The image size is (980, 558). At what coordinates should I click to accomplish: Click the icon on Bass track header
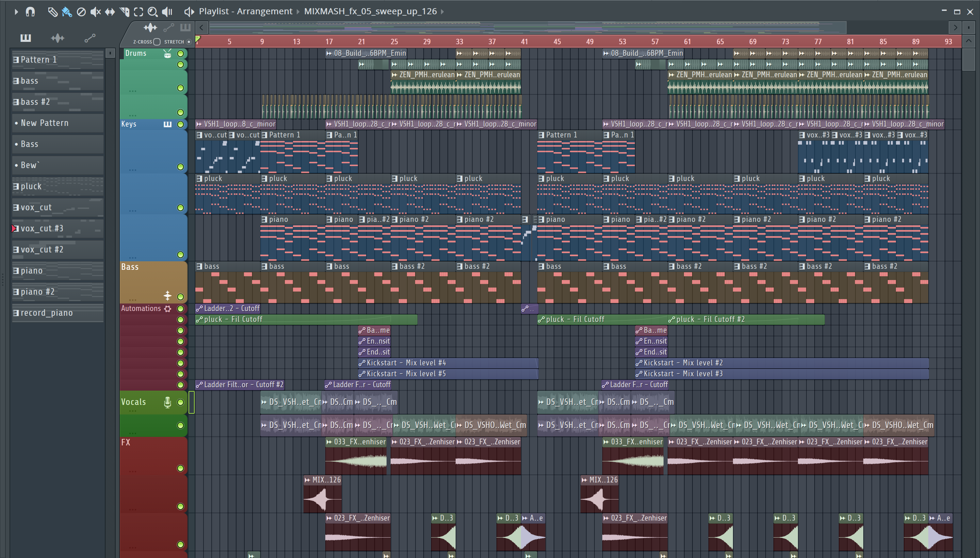point(167,295)
